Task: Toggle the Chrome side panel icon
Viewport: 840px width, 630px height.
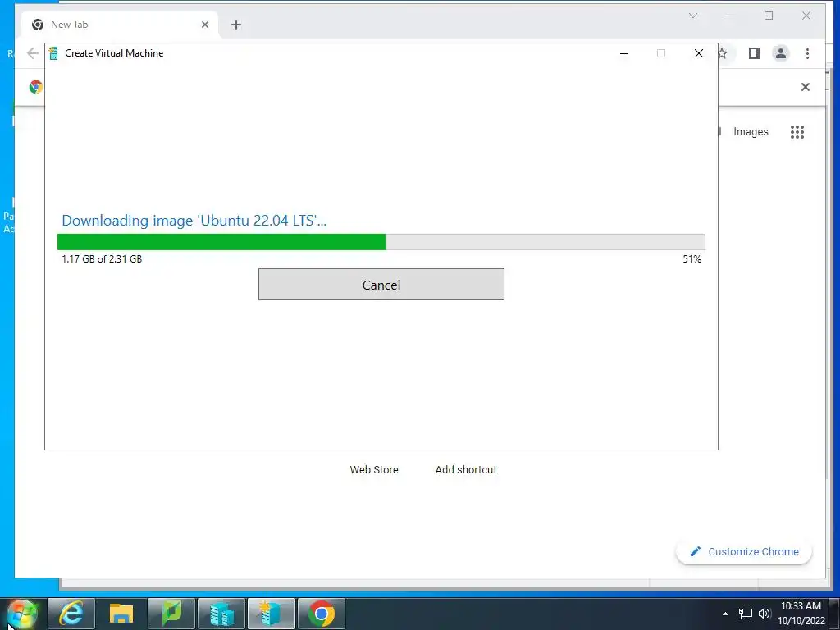Action: click(755, 53)
